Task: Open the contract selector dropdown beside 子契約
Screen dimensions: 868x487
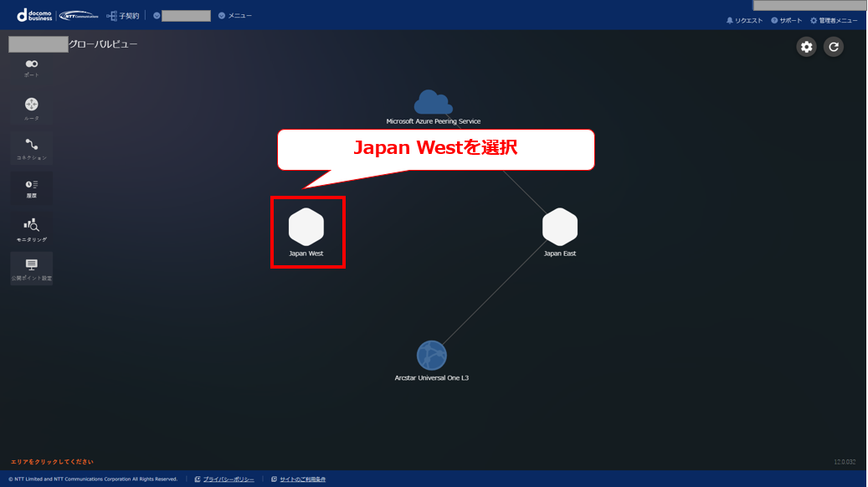Action: click(182, 16)
